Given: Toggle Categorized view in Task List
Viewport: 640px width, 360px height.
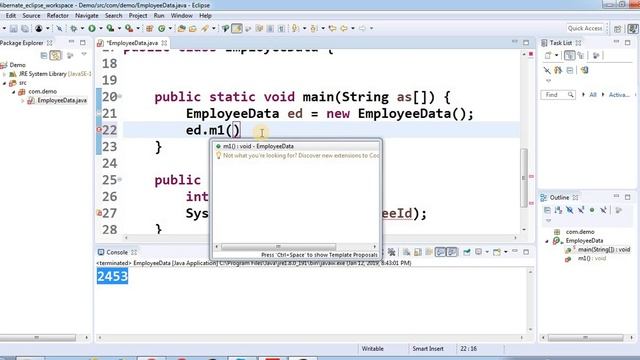Looking at the screenshot, I should (x=569, y=55).
